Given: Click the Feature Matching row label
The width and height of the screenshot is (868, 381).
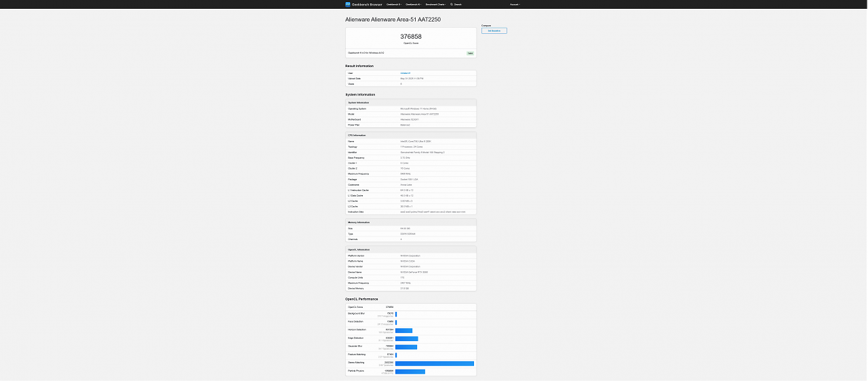Looking at the screenshot, I should 356,354.
